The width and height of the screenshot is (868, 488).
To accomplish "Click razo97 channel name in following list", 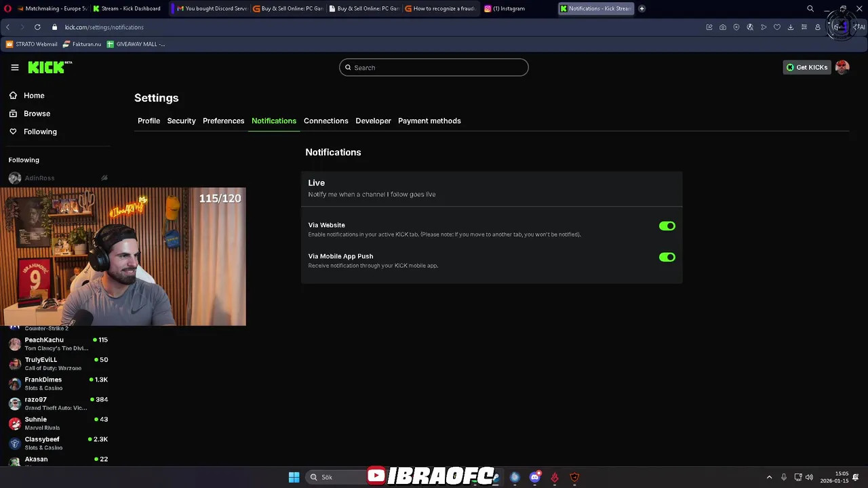I will [x=35, y=400].
